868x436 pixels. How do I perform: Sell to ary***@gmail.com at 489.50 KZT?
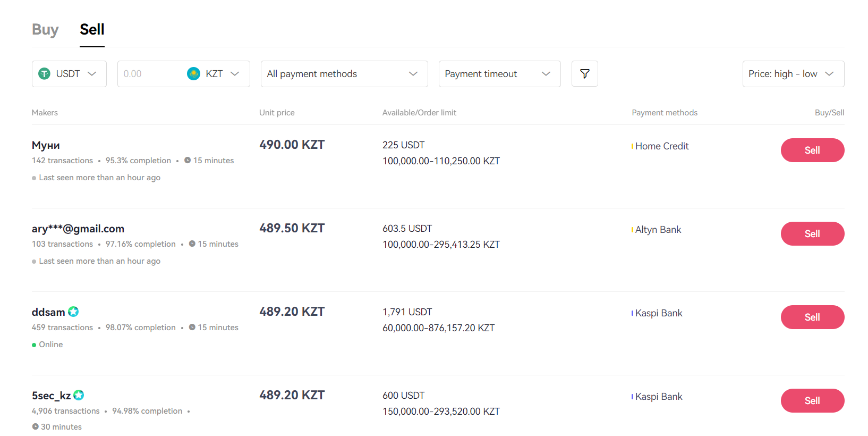(812, 234)
